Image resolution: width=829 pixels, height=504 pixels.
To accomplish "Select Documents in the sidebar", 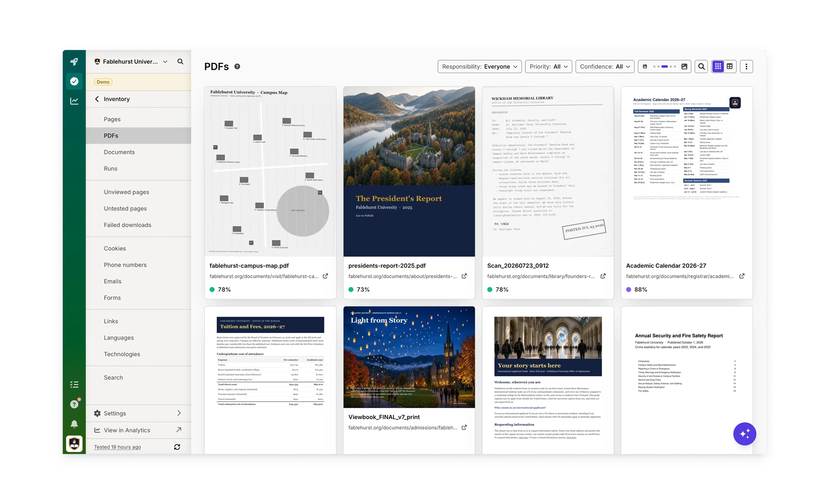I will [138, 152].
